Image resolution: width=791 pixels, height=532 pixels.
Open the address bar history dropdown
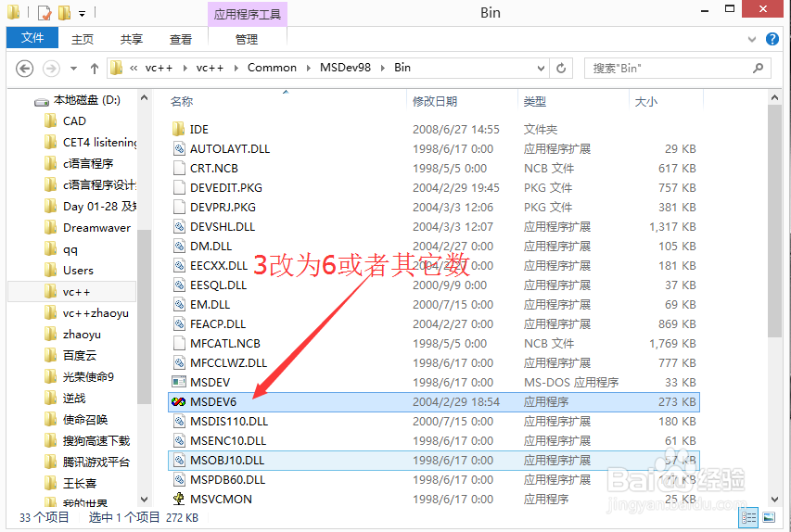tap(541, 68)
